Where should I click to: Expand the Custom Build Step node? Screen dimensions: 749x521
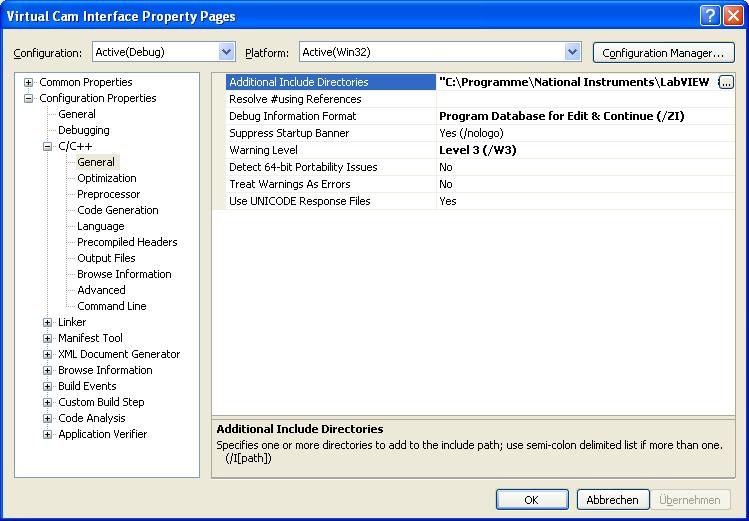[x=47, y=403]
